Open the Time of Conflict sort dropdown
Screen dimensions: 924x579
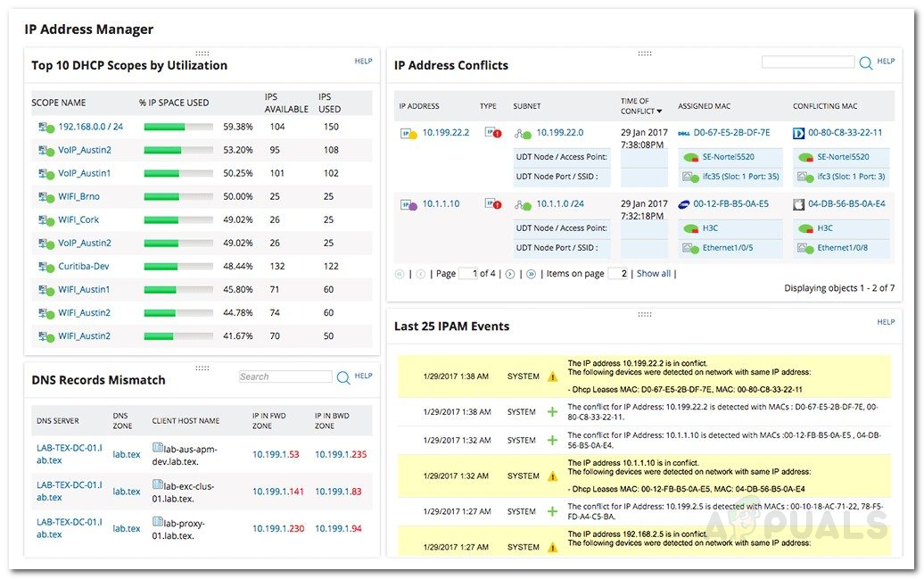coord(659,111)
